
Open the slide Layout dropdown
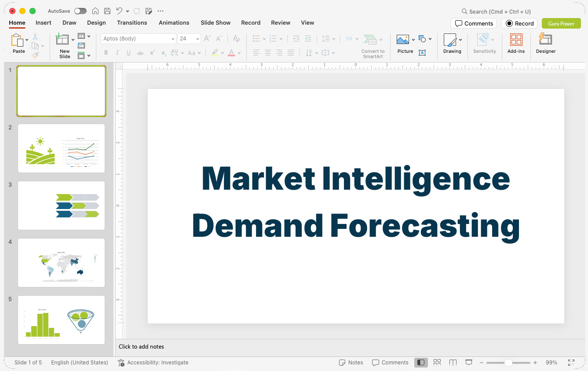click(84, 36)
